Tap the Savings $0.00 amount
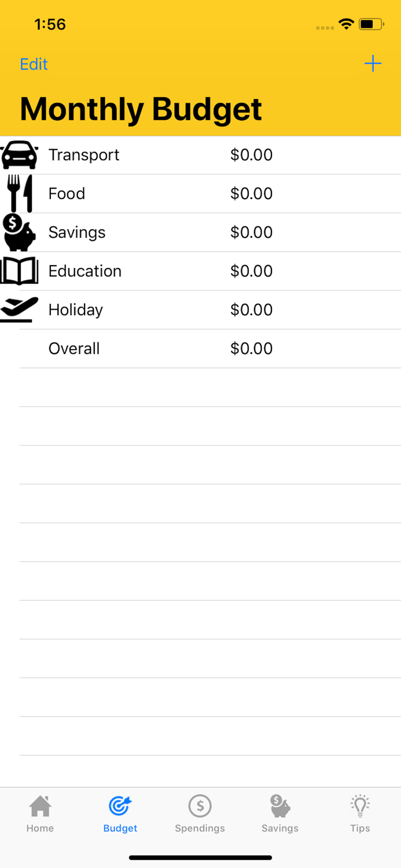 click(x=251, y=232)
